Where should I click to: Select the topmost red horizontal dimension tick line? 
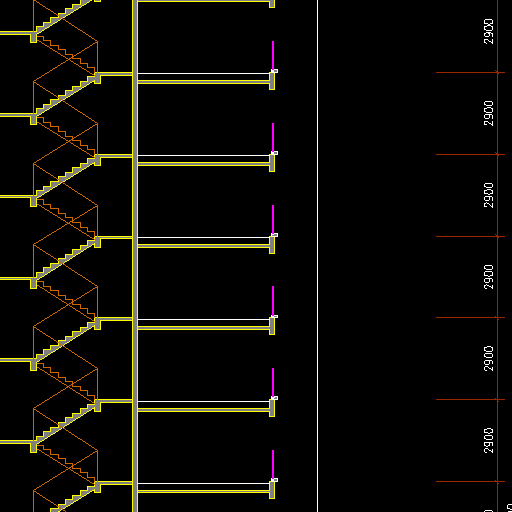point(470,72)
